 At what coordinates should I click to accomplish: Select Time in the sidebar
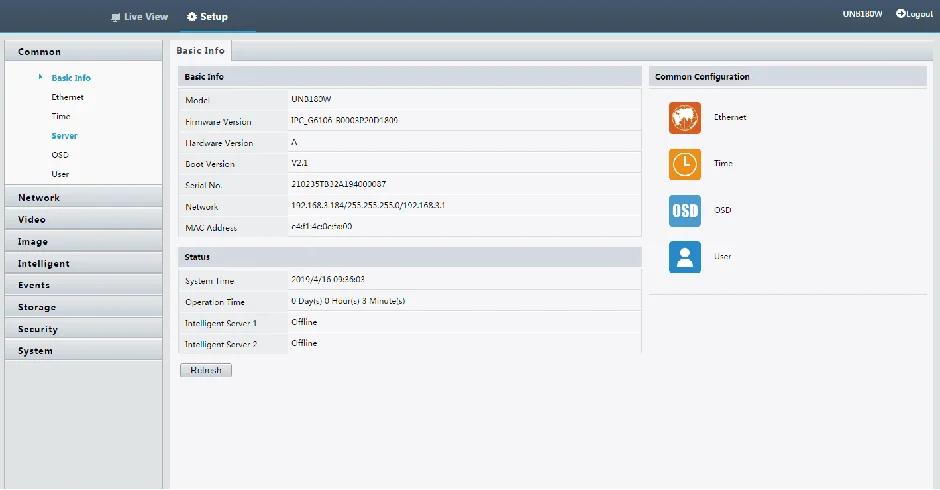(x=61, y=116)
